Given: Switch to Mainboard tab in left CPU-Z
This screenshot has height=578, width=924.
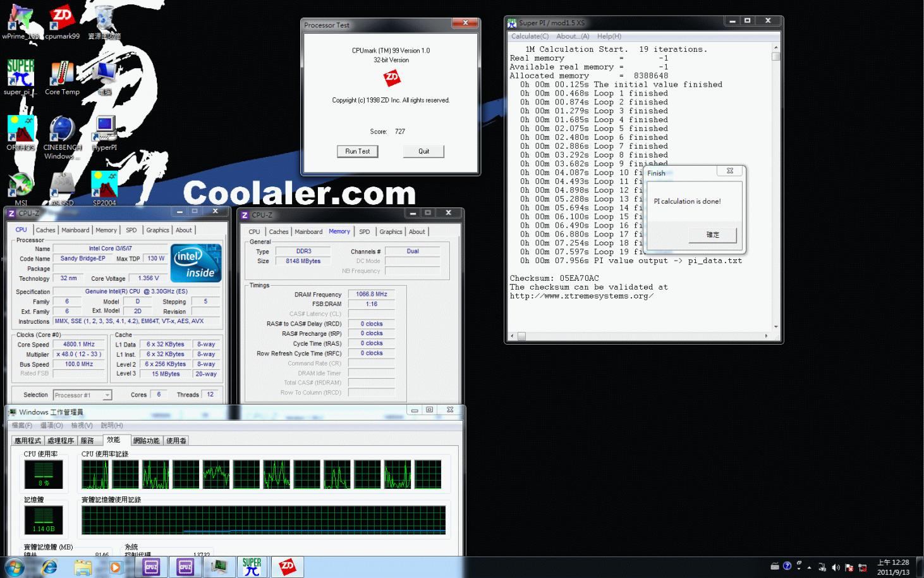Looking at the screenshot, I should (x=75, y=230).
